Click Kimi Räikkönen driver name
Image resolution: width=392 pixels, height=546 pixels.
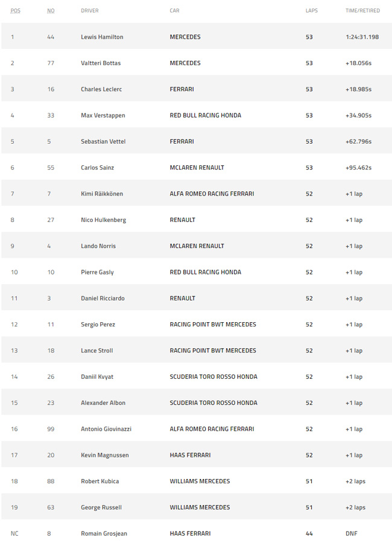coord(102,194)
